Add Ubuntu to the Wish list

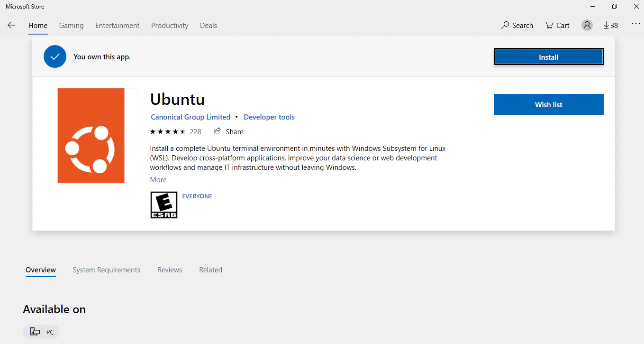(548, 104)
